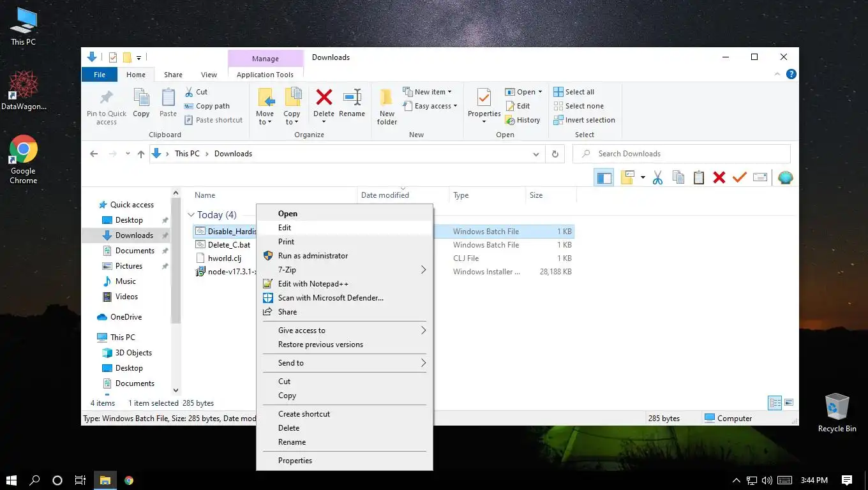
Task: Click Select none in ribbon
Action: coord(578,106)
